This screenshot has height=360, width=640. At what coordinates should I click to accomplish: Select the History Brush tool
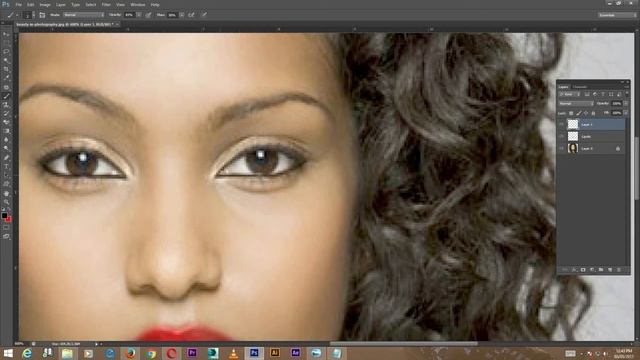(x=6, y=114)
